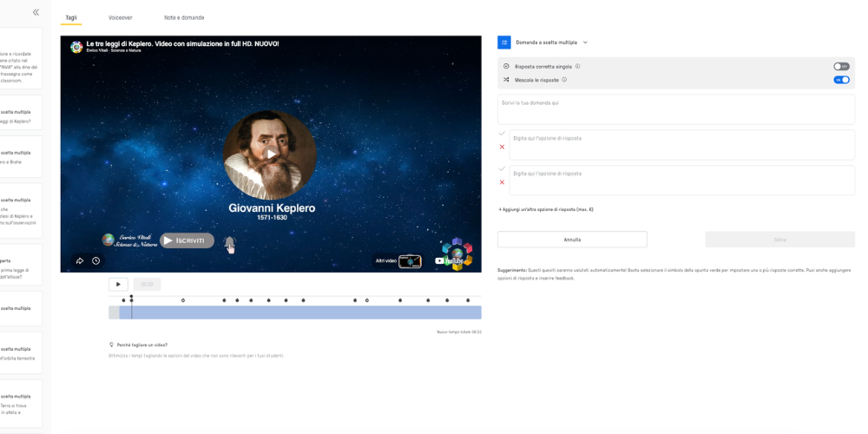The height and width of the screenshot is (434, 868).
Task: Mark second answer incorrect with red X
Action: (x=502, y=182)
